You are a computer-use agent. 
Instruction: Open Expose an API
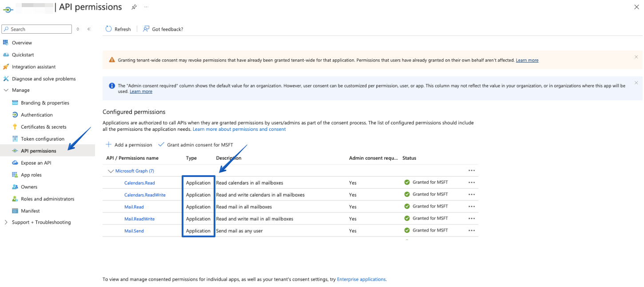[x=36, y=163]
